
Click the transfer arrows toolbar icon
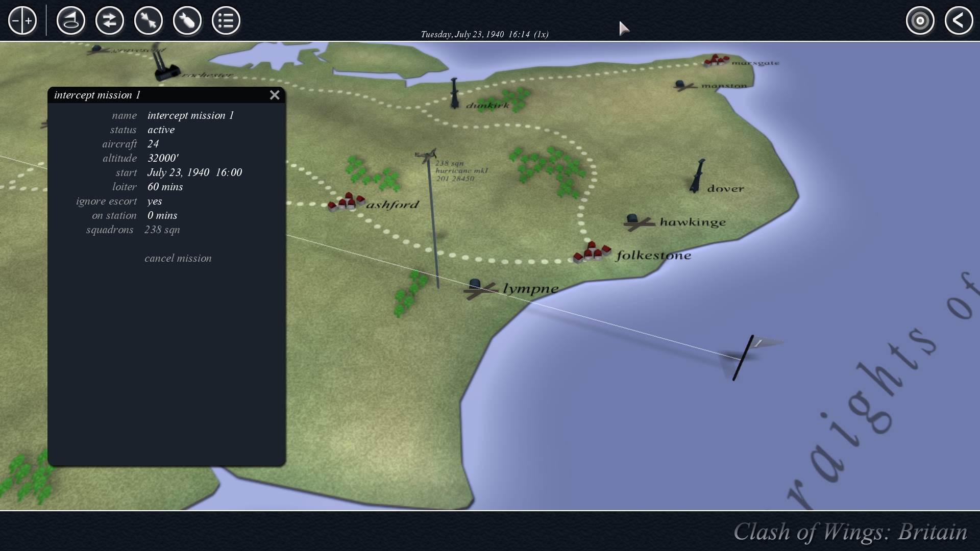[x=109, y=21]
